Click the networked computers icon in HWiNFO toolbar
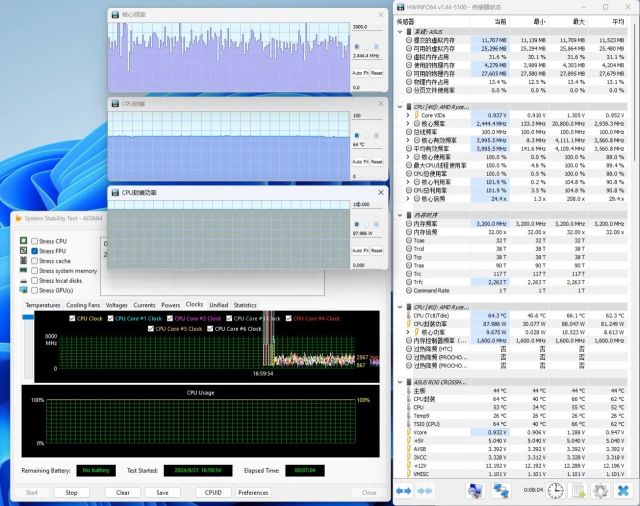The height and width of the screenshot is (506, 640). [500, 490]
